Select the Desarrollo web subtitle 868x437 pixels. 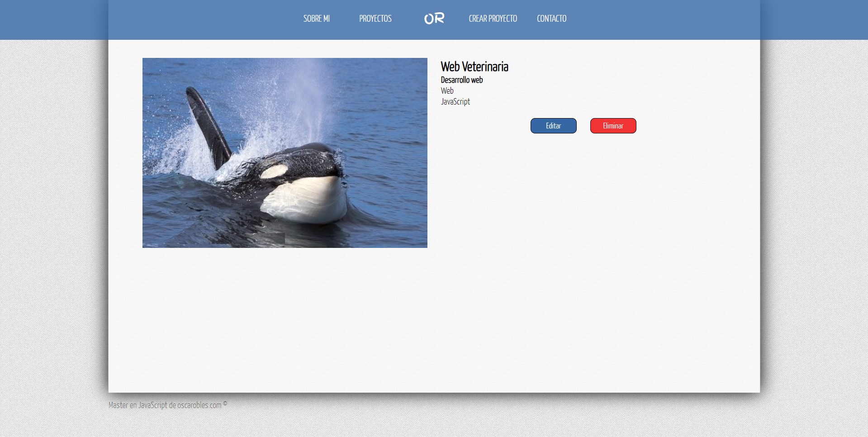click(x=461, y=80)
